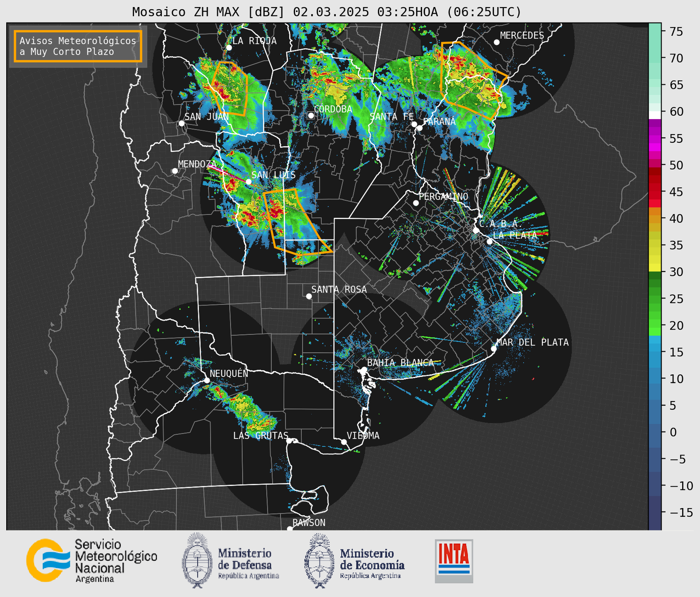This screenshot has height=597, width=700.
Task: Click the white band at 60 dBZ in the colorbar
Action: (655, 115)
